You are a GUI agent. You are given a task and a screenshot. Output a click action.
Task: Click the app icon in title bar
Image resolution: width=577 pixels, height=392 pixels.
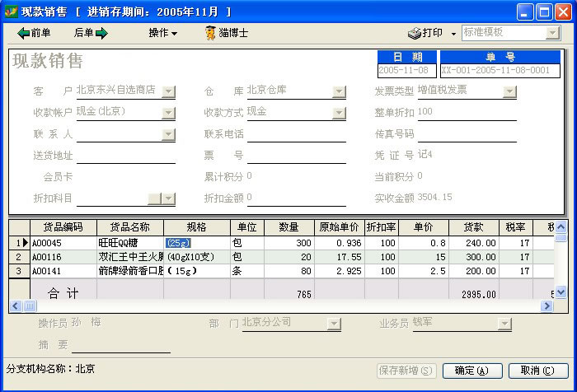click(11, 12)
